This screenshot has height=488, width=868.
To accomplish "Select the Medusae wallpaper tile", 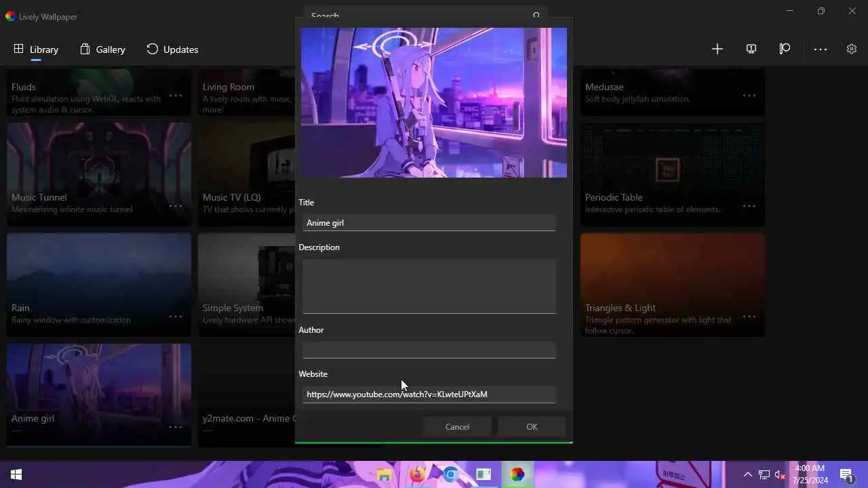I will pos(673,92).
